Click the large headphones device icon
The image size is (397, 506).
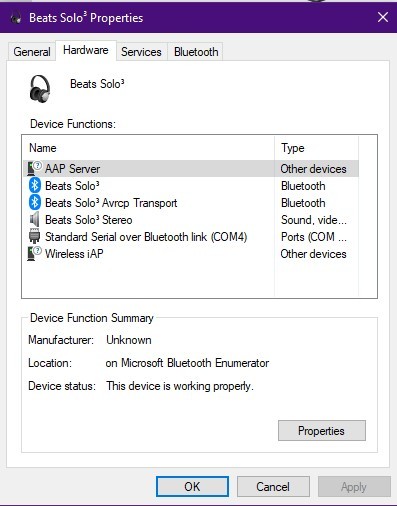[x=40, y=89]
